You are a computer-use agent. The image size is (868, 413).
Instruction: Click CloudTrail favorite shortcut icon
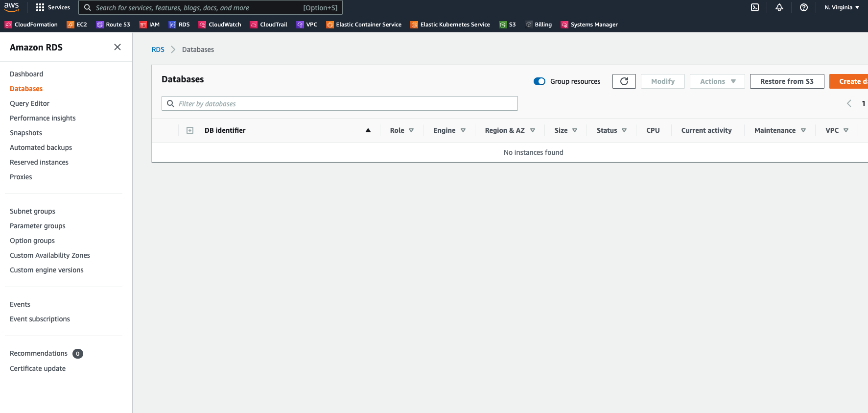click(254, 24)
